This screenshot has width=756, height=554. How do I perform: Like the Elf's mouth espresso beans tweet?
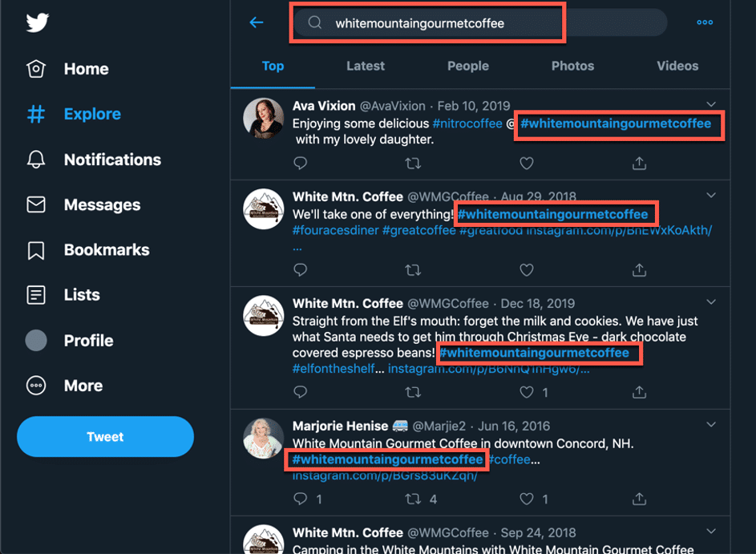click(x=527, y=392)
